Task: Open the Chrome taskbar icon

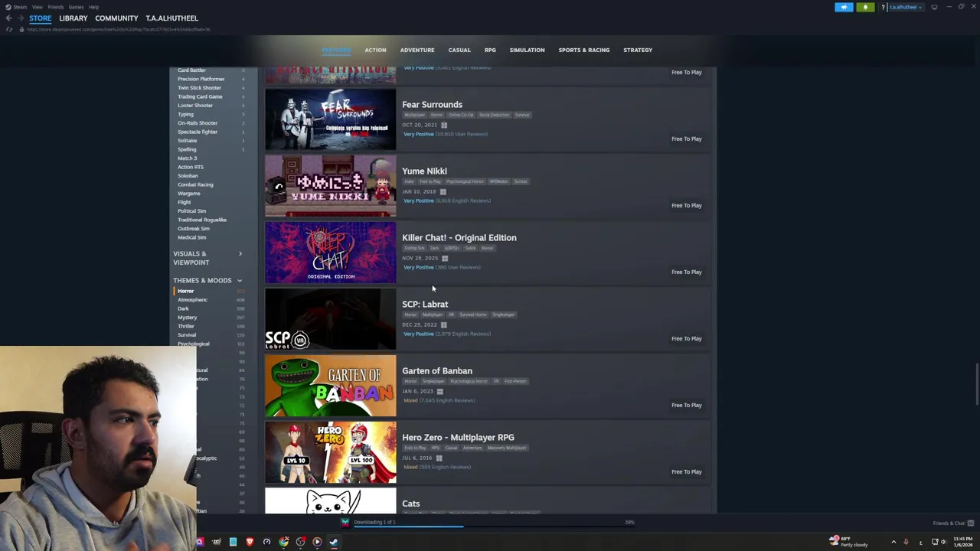Action: [283, 542]
